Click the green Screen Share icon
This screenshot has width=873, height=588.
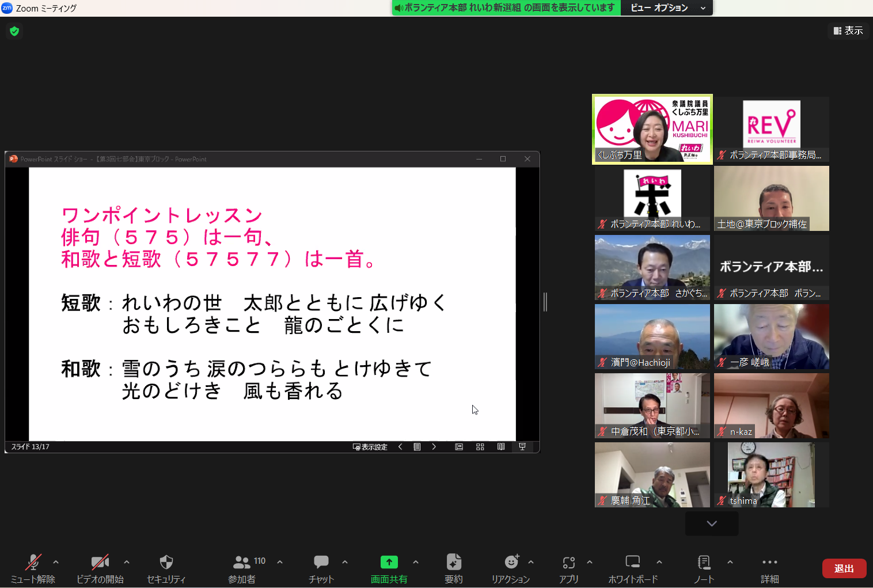(389, 562)
